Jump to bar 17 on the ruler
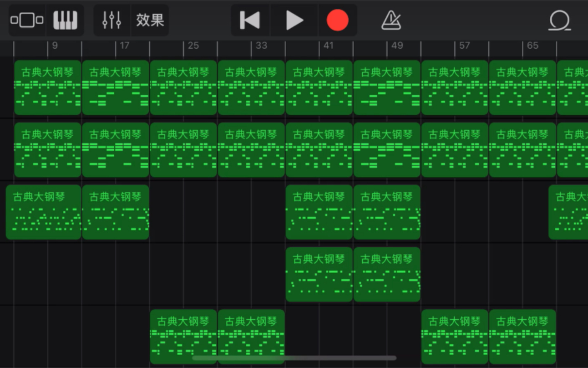 pyautogui.click(x=124, y=46)
